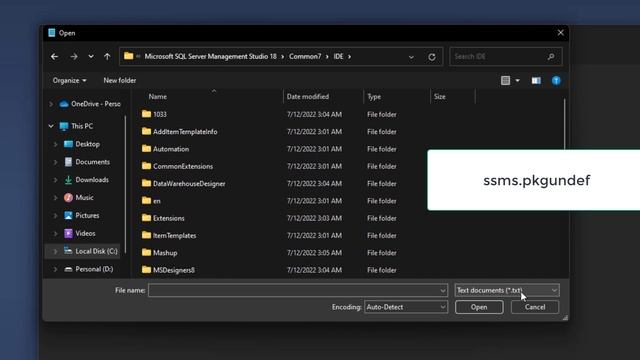Expand address bar history dropdown
This screenshot has width=640, height=360.
point(411,57)
